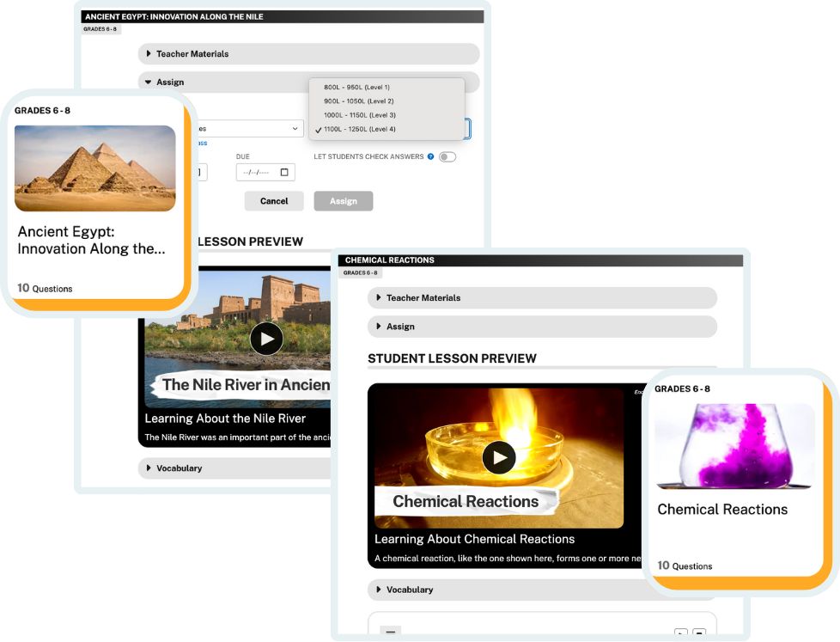The image size is (840, 642).
Task: Toggle Let Students Check Answers switch
Action: pos(447,157)
